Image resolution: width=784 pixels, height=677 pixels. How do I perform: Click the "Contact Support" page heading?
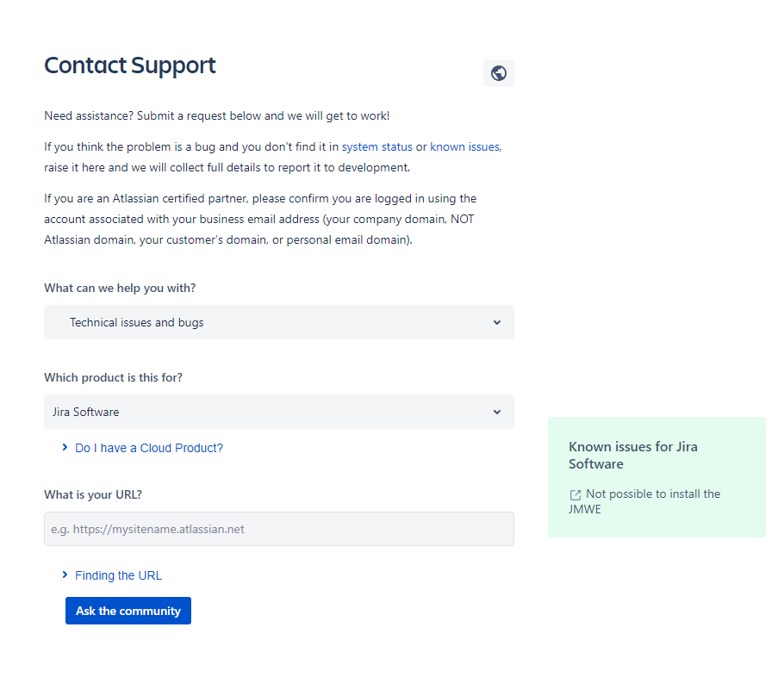coord(130,65)
